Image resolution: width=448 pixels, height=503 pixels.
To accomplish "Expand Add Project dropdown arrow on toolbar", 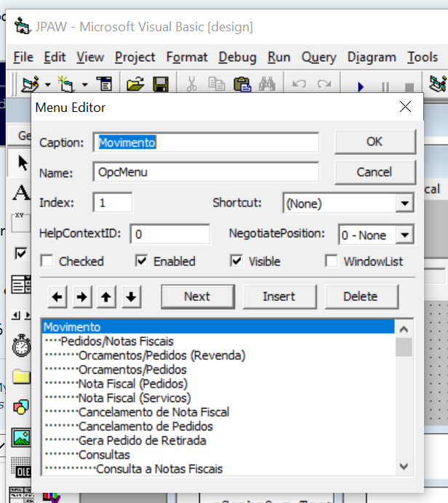I will [48, 85].
